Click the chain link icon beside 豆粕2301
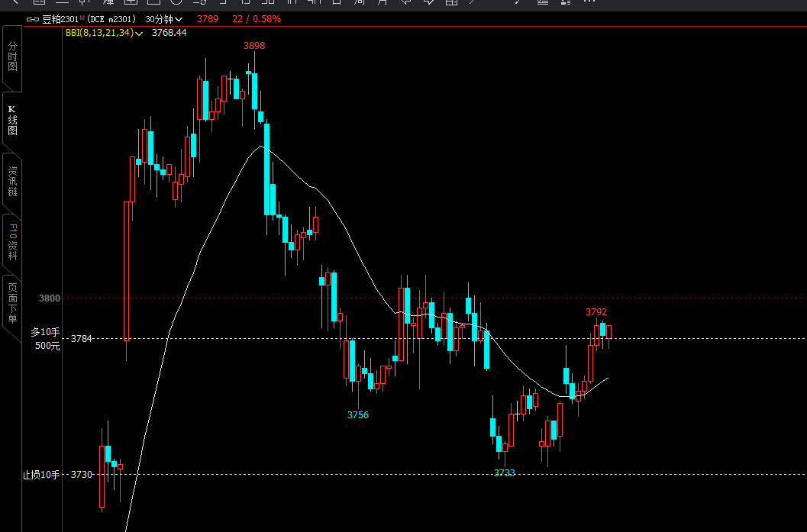Image resolution: width=807 pixels, height=532 pixels. [32, 20]
